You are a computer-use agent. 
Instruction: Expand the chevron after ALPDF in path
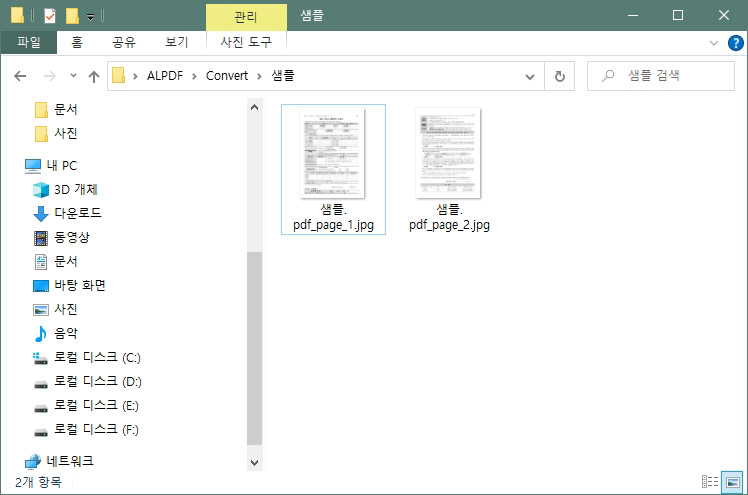tap(194, 76)
